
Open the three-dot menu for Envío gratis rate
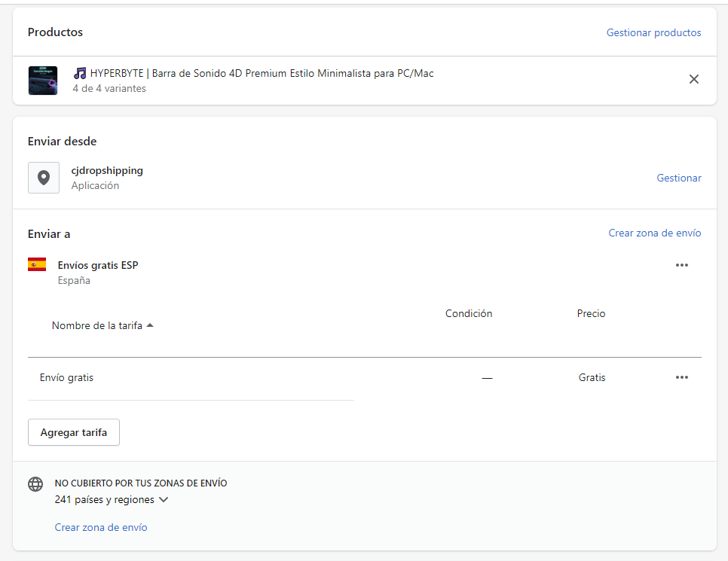point(682,377)
